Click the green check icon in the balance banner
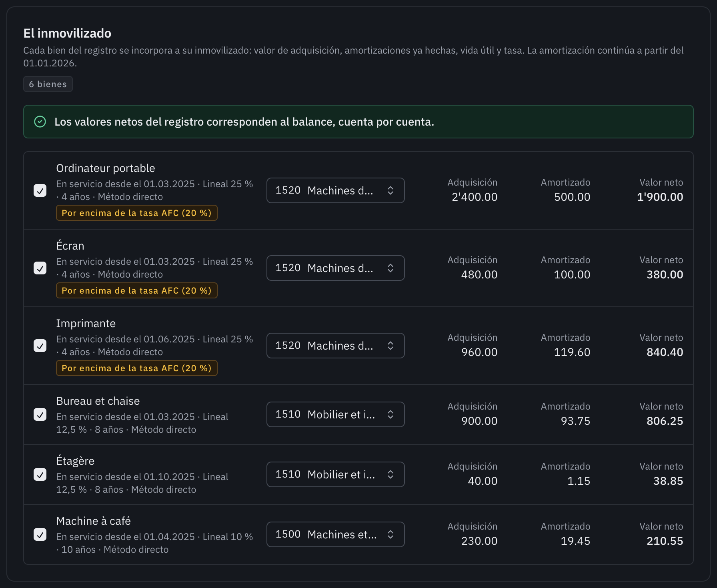Screen dimensions: 717x588 click(x=40, y=122)
